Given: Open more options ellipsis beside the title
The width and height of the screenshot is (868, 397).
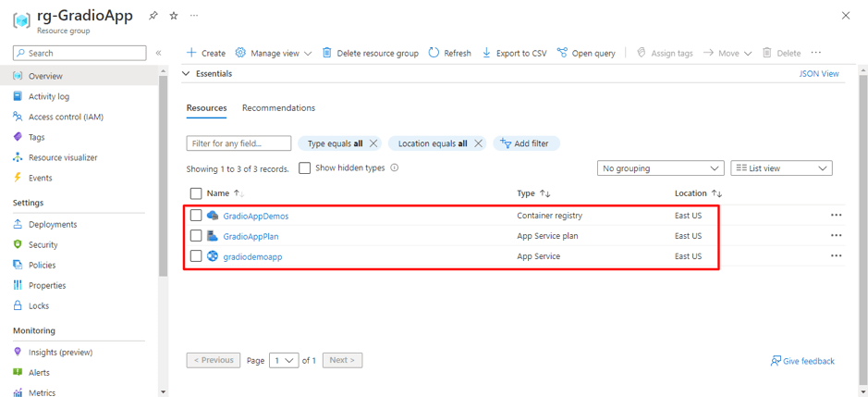Looking at the screenshot, I should coord(194,16).
